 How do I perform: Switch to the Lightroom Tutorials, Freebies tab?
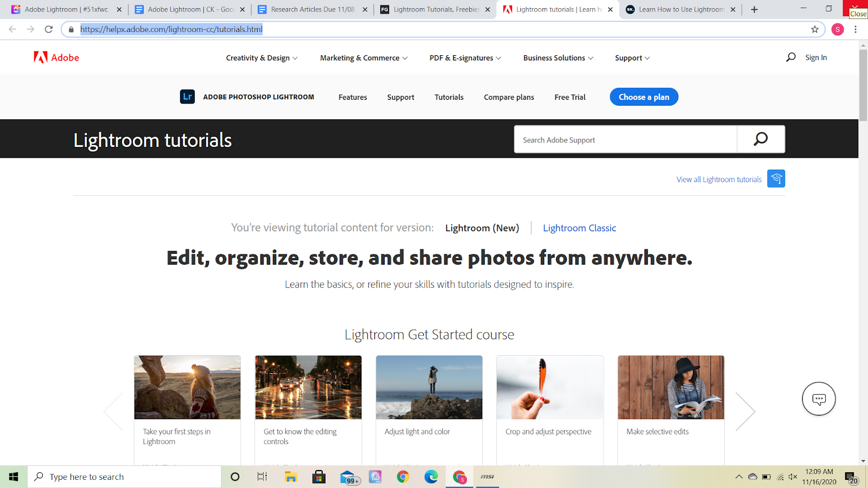coord(436,9)
